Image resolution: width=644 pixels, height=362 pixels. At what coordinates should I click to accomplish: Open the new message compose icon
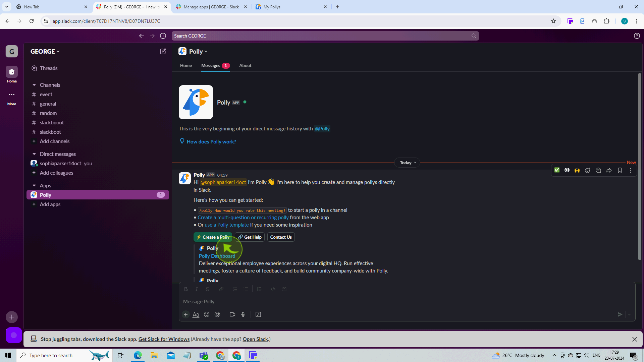pos(163,51)
